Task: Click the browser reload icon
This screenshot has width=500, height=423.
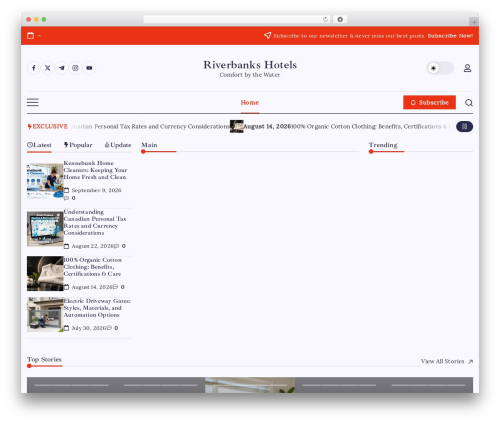Action: click(x=325, y=19)
